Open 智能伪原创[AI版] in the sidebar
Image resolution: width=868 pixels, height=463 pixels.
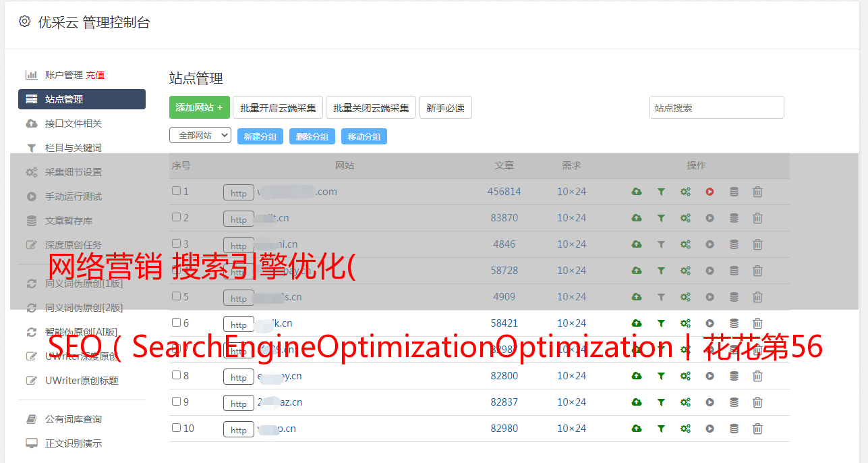point(82,332)
